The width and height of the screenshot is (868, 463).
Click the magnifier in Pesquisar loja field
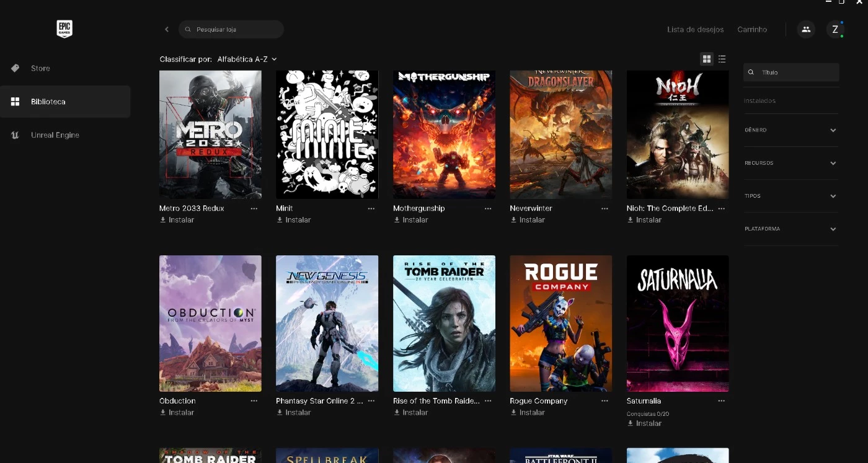point(188,29)
